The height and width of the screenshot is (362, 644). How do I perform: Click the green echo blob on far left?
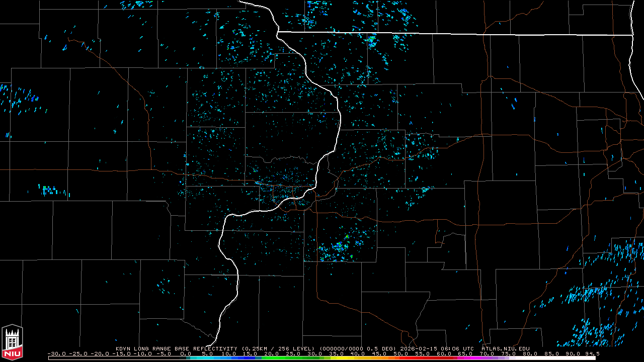click(x=45, y=189)
